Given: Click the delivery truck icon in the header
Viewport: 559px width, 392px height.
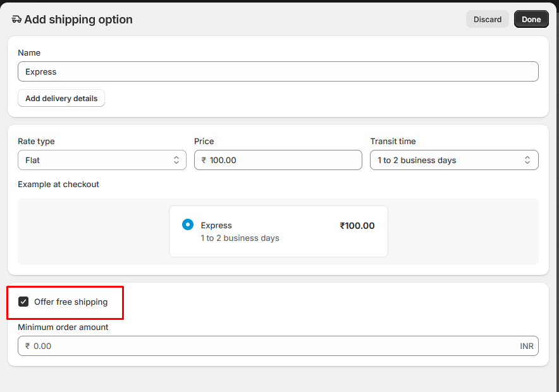Looking at the screenshot, I should click(16, 20).
